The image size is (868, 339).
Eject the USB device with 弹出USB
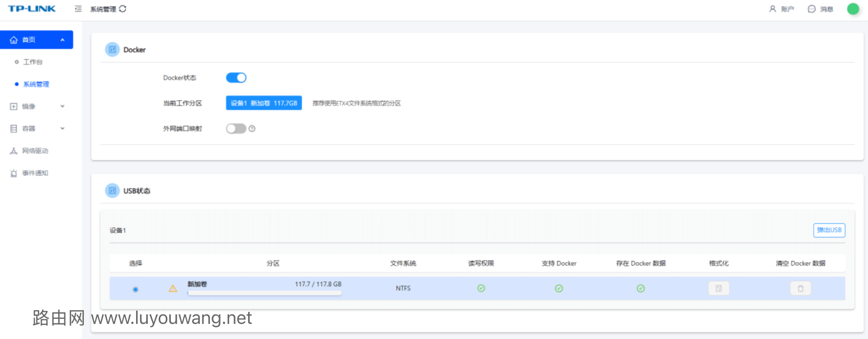pyautogui.click(x=829, y=230)
